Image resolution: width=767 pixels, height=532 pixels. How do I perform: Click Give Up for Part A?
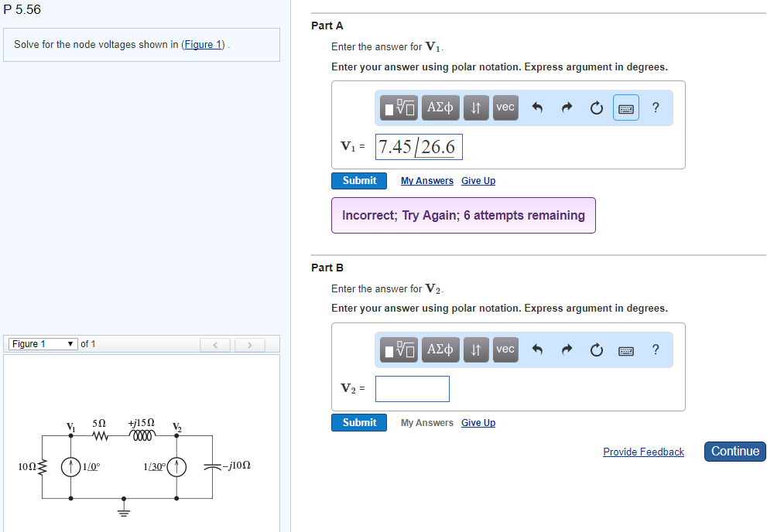(478, 180)
